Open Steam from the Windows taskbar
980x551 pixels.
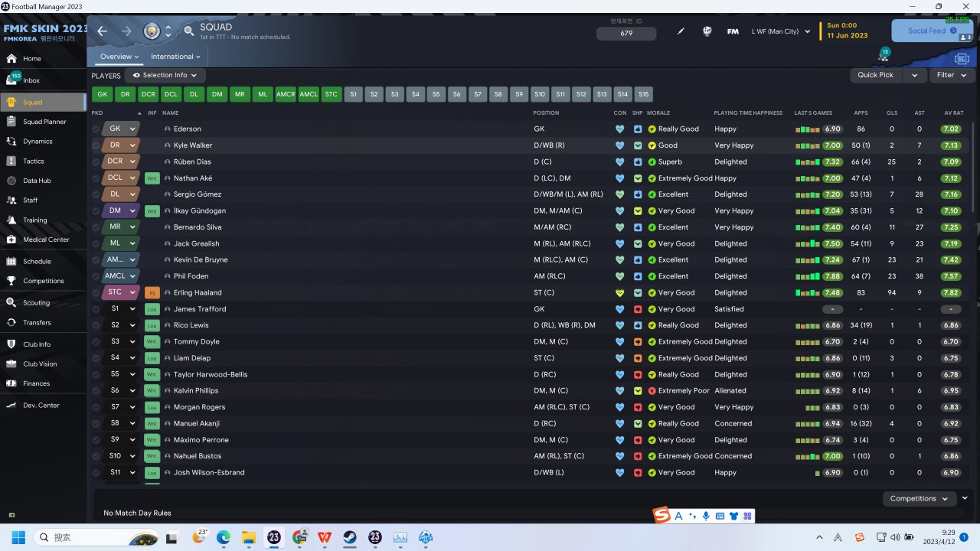(x=349, y=537)
